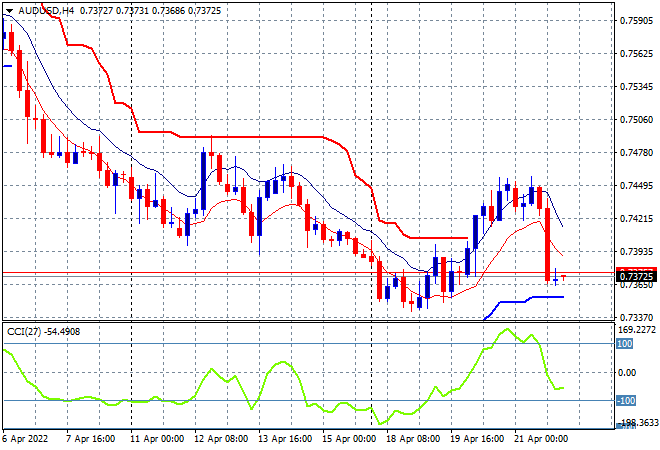Click the CCI(27) -54.4908 indicator label
Screen dimensions: 660x450
[43, 332]
